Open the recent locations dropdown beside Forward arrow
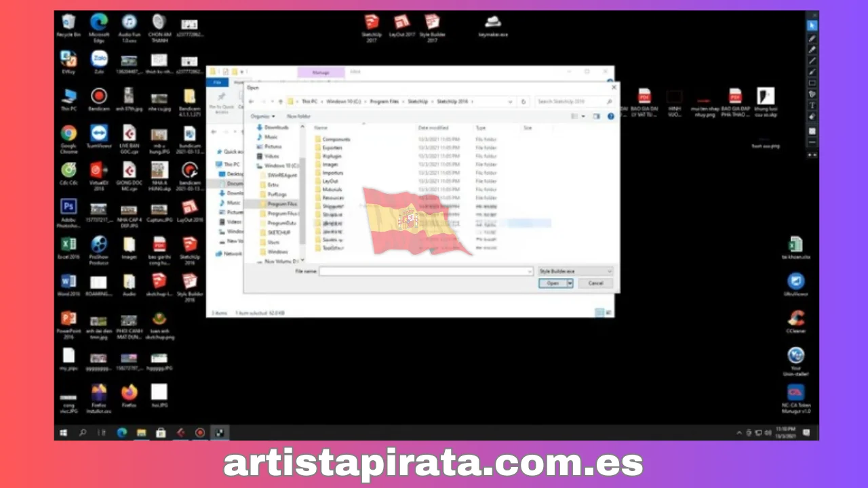 (273, 102)
